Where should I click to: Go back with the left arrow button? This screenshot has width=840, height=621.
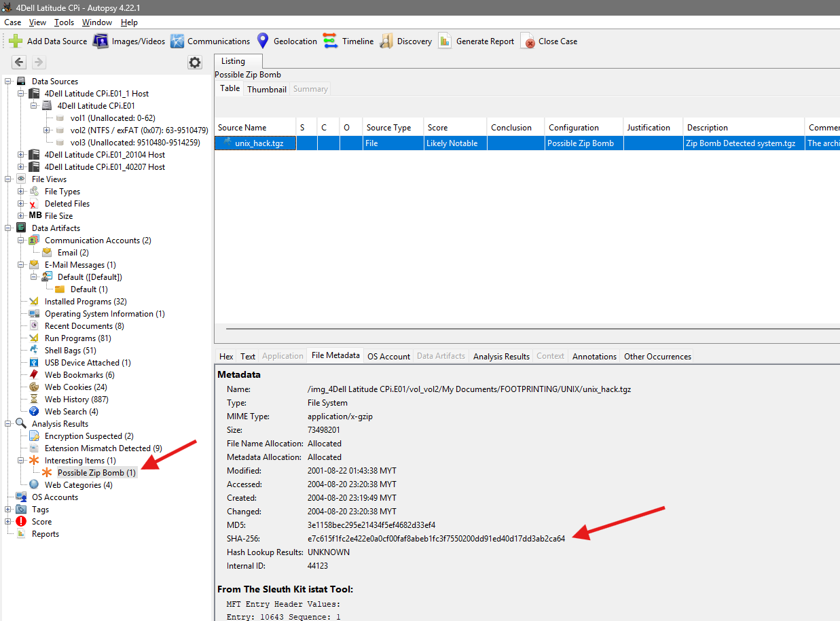click(19, 63)
